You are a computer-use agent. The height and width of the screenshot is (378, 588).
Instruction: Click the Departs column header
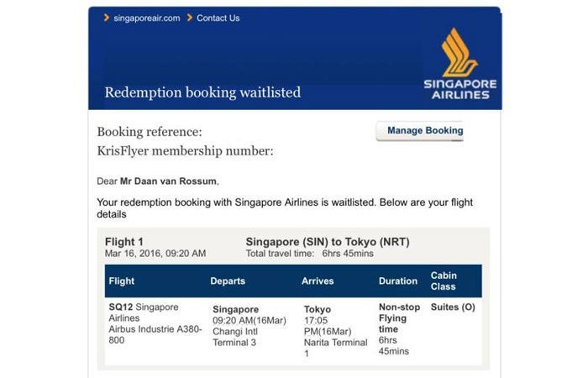coord(228,281)
